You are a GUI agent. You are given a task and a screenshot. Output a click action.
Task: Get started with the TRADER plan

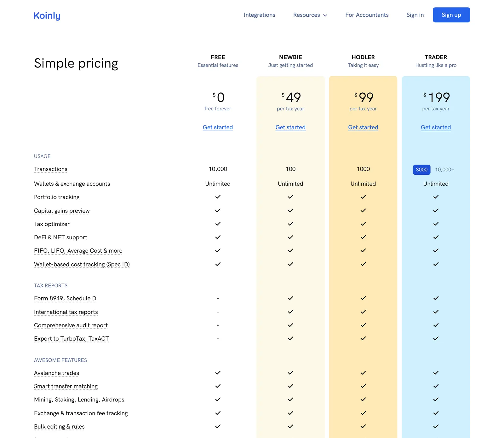436,127
